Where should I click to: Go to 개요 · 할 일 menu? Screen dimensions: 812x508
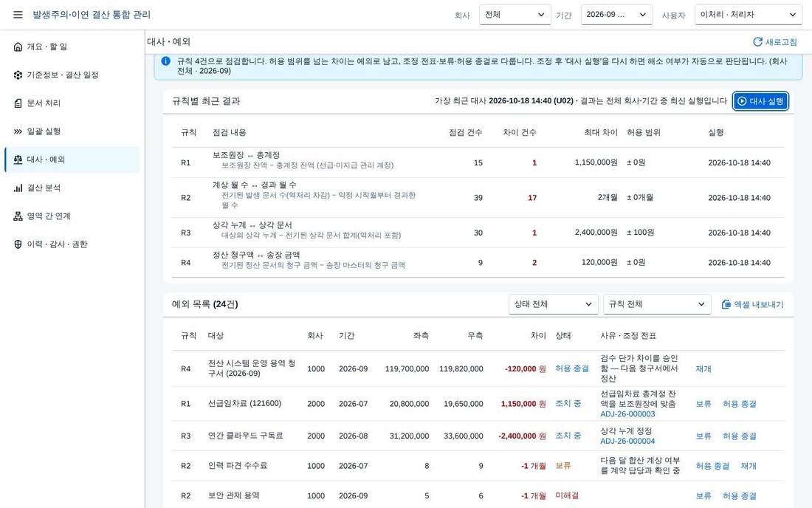tap(72, 47)
